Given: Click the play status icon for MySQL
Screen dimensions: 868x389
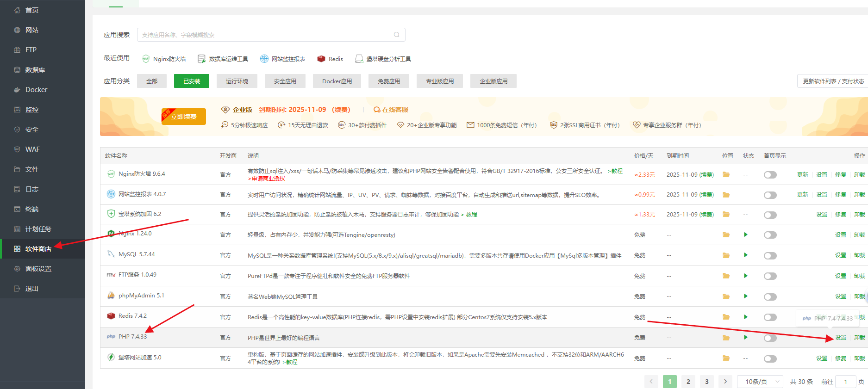Looking at the screenshot, I should (x=745, y=255).
